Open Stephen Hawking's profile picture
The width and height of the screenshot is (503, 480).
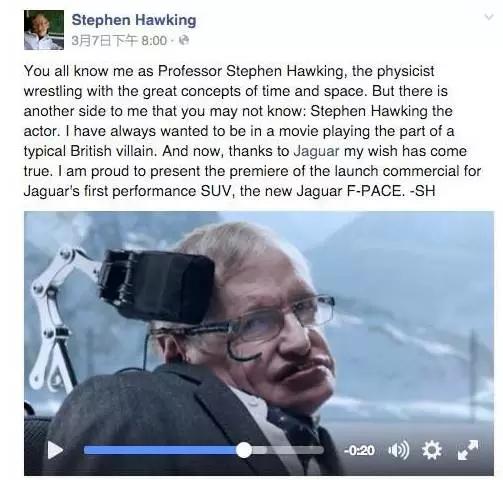tap(44, 30)
